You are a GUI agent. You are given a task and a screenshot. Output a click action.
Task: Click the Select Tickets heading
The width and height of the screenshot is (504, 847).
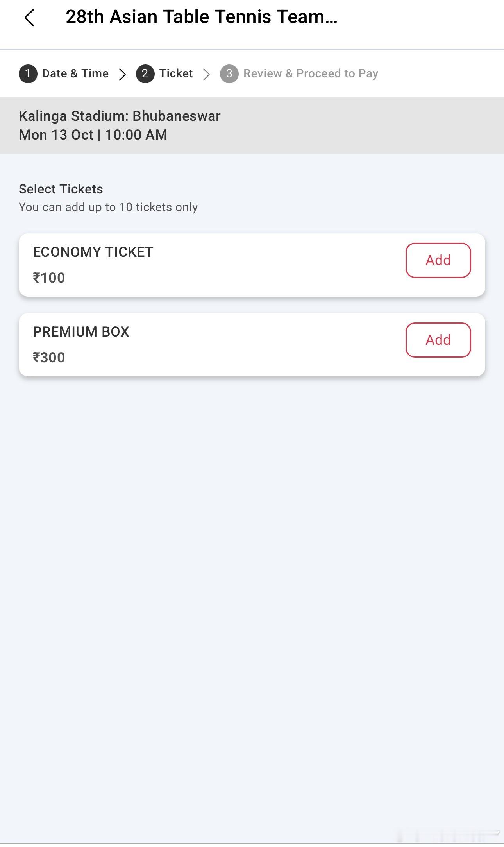61,189
